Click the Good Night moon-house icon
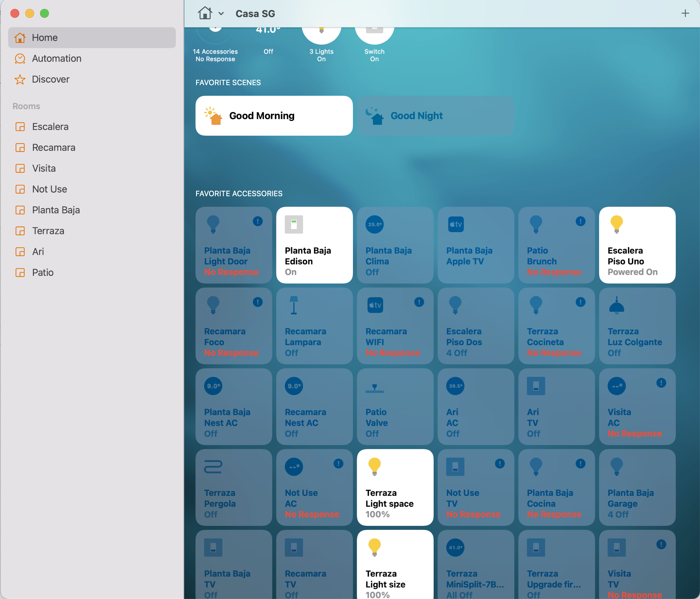700x599 pixels. point(375,116)
